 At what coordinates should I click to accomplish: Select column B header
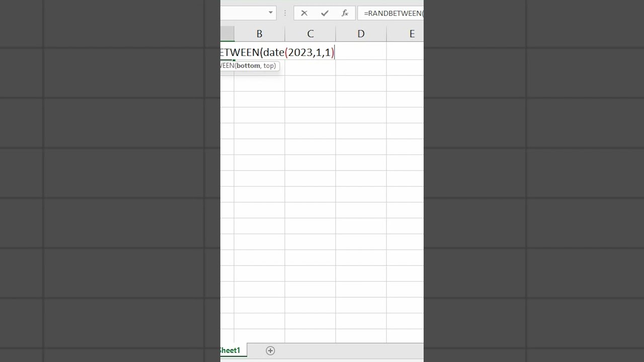click(259, 34)
